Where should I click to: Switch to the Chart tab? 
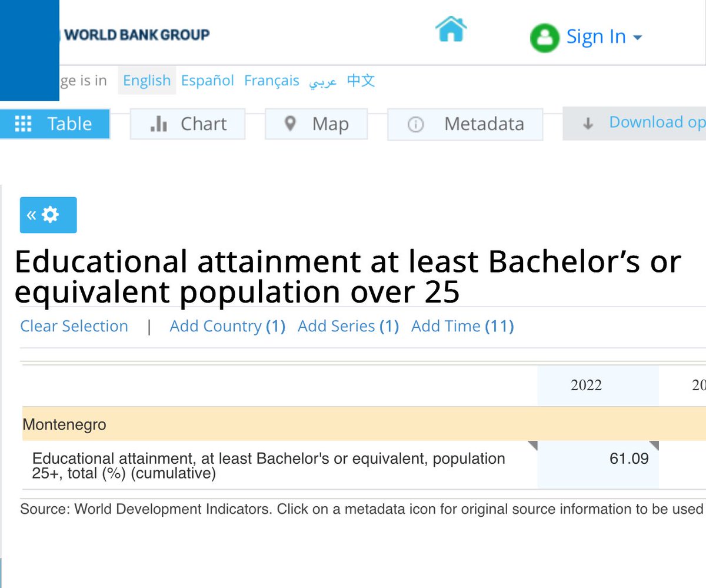coord(188,124)
